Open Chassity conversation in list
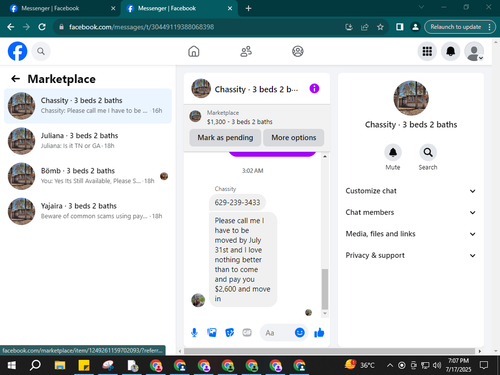The image size is (500, 375). 88,106
